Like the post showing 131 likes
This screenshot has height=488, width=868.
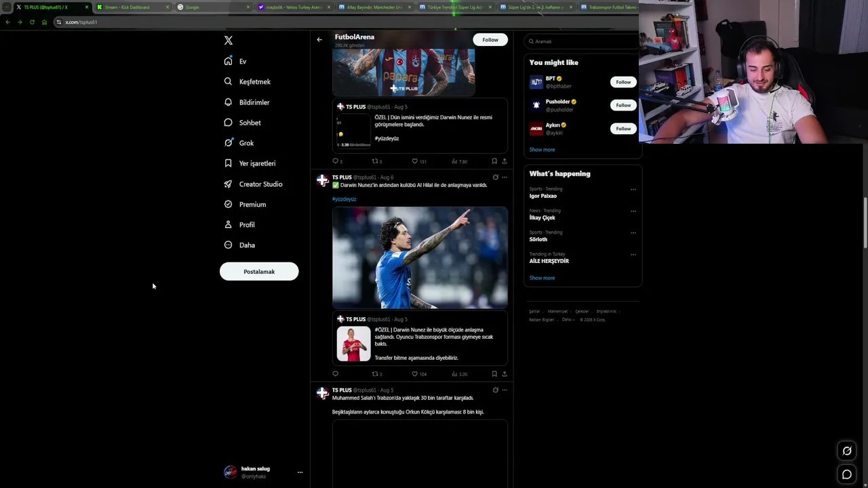(415, 161)
